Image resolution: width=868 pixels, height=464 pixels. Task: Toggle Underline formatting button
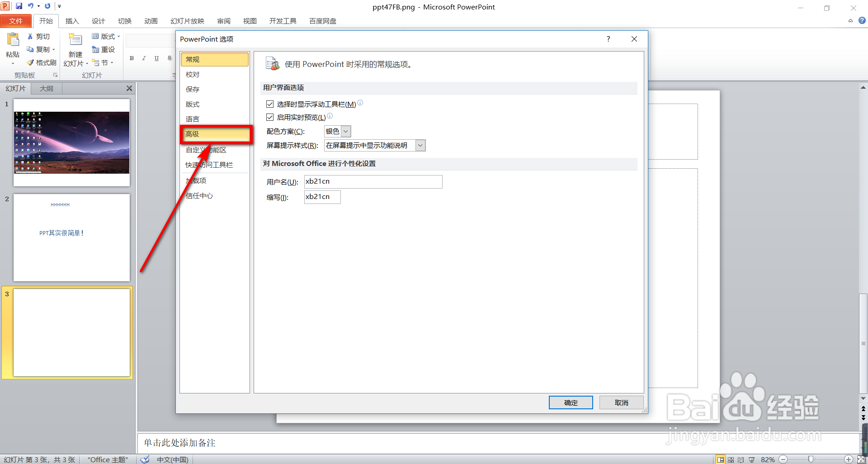156,58
